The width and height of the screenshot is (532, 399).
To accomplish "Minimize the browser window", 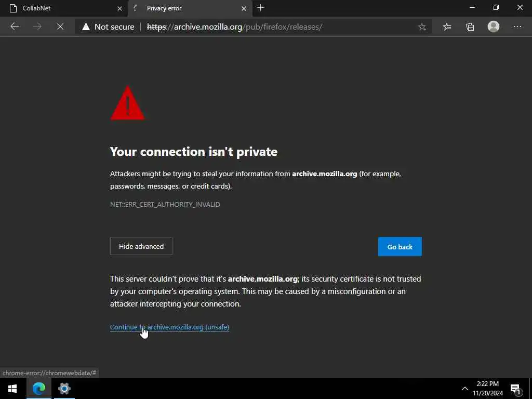I will [472, 7].
